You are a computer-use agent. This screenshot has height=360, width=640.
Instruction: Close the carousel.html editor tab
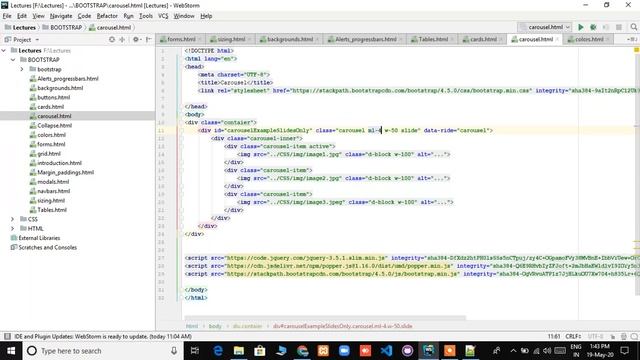coord(557,39)
